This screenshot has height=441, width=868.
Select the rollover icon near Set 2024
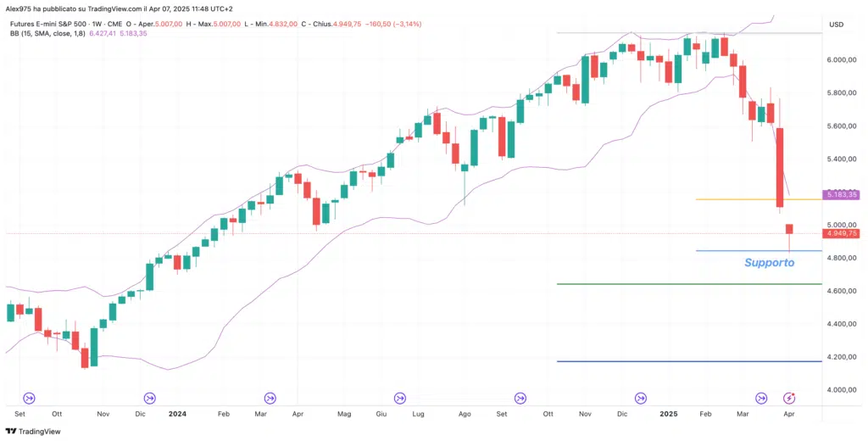pos(520,397)
